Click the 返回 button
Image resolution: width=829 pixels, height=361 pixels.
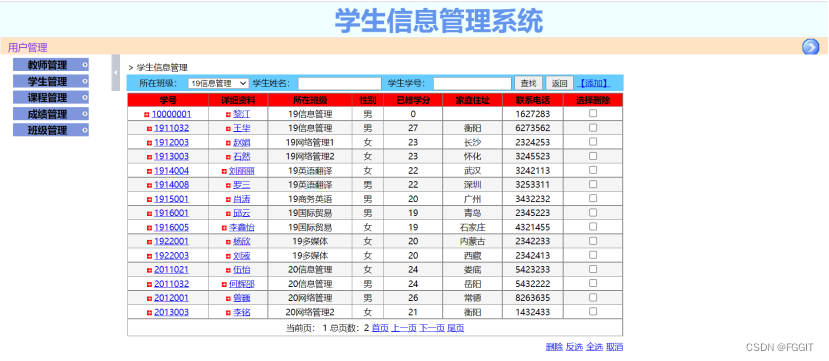point(559,83)
